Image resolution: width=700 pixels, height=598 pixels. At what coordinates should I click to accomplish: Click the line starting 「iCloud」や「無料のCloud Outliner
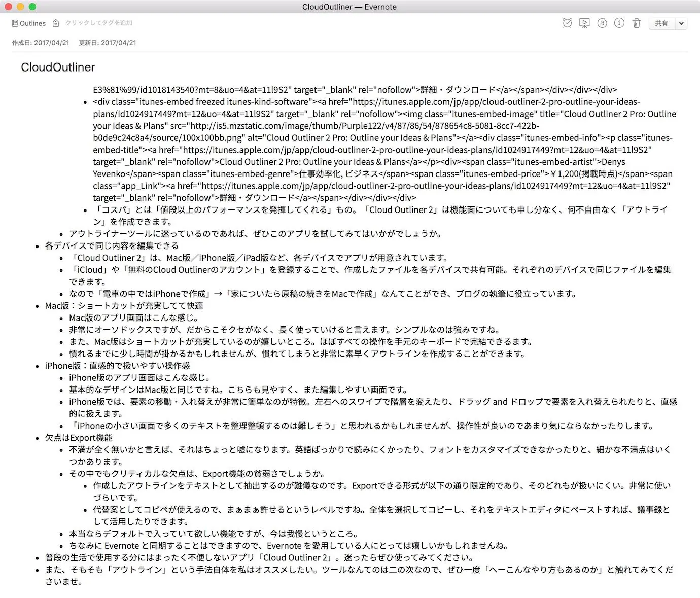[370, 275]
